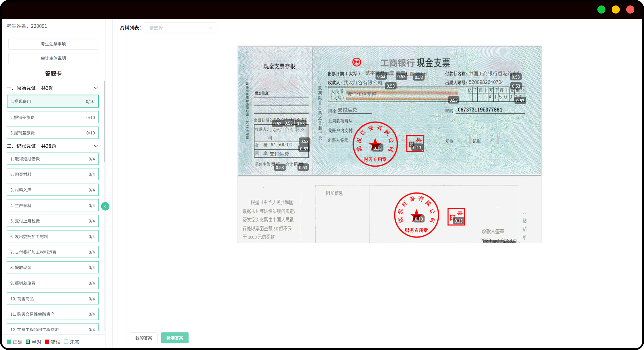Click 标准答案 button

pyautogui.click(x=175, y=338)
